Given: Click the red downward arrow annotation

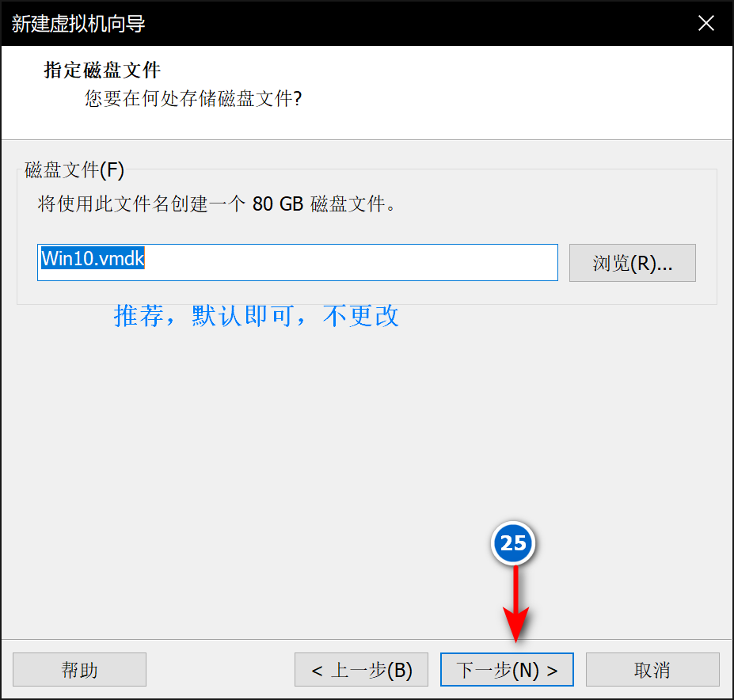Looking at the screenshot, I should coord(516,610).
